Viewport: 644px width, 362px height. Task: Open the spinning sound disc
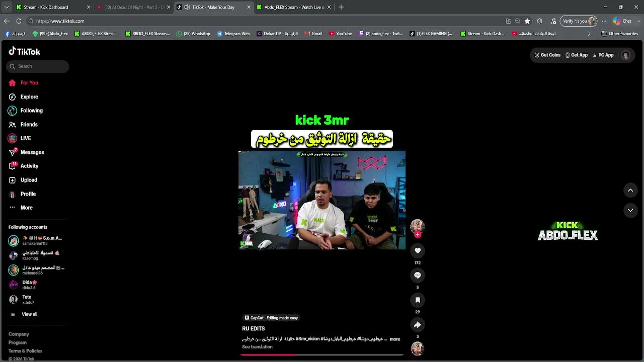click(x=417, y=348)
